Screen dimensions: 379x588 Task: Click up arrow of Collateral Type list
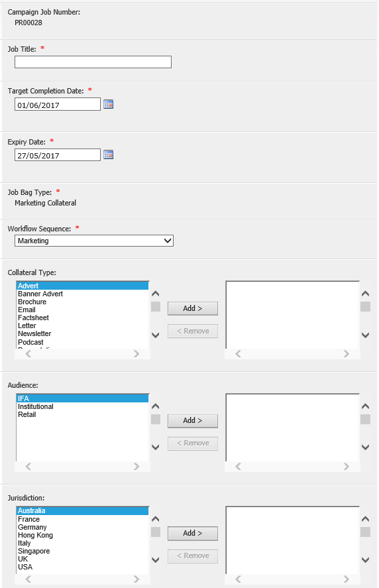(x=156, y=294)
